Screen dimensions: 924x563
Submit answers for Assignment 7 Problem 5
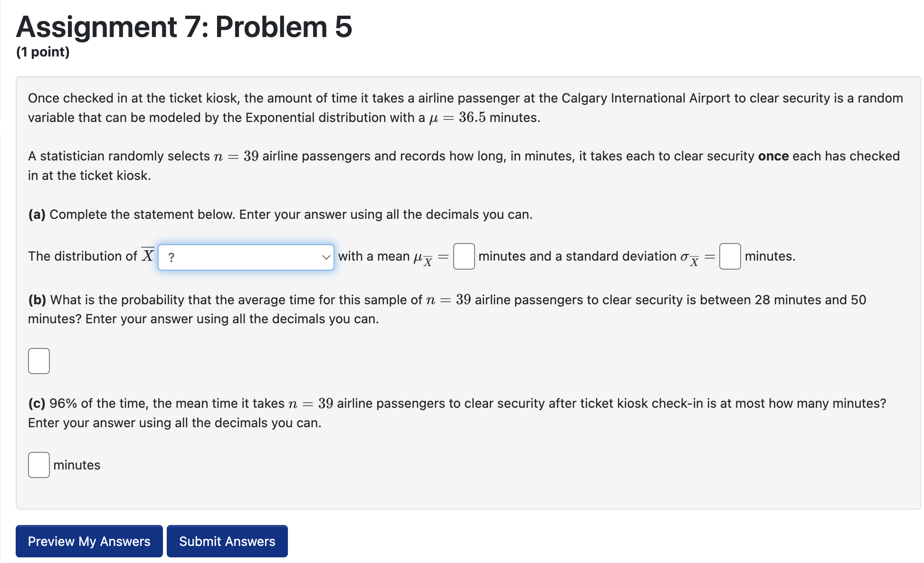(227, 541)
